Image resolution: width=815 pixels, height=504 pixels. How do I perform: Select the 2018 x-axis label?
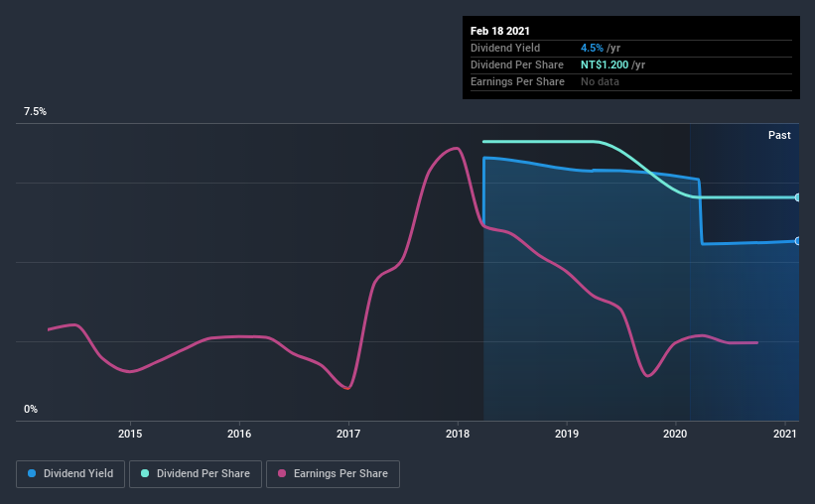[458, 434]
